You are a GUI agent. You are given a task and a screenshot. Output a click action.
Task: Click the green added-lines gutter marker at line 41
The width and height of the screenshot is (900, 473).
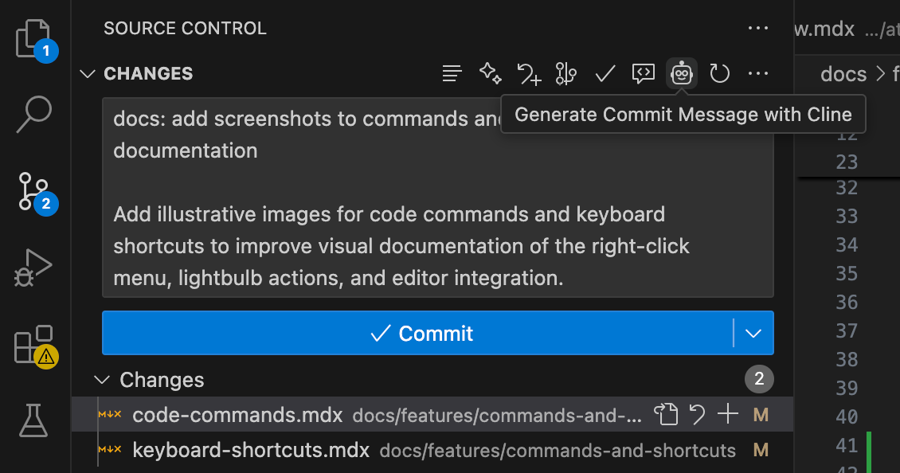[x=869, y=452]
